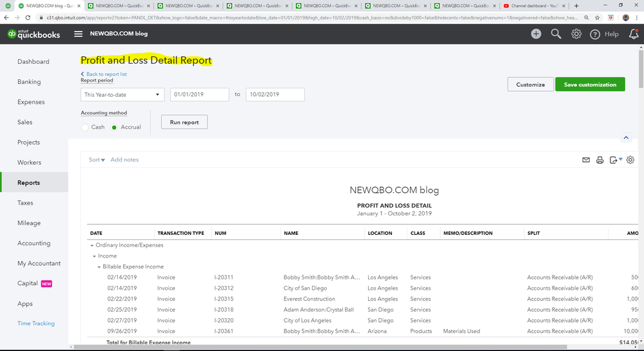This screenshot has width=644, height=351.
Task: Open Taxes in the sidebar
Action: [25, 203]
